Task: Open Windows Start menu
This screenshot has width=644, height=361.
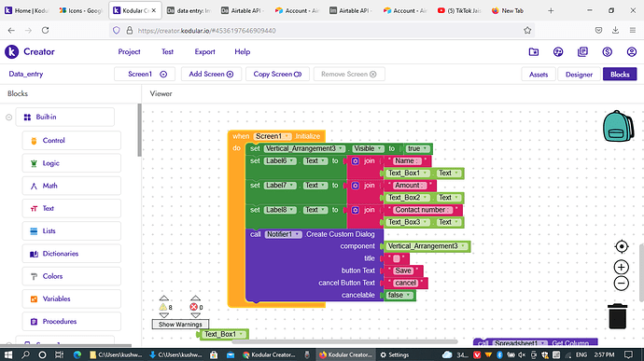Action: tap(8, 354)
